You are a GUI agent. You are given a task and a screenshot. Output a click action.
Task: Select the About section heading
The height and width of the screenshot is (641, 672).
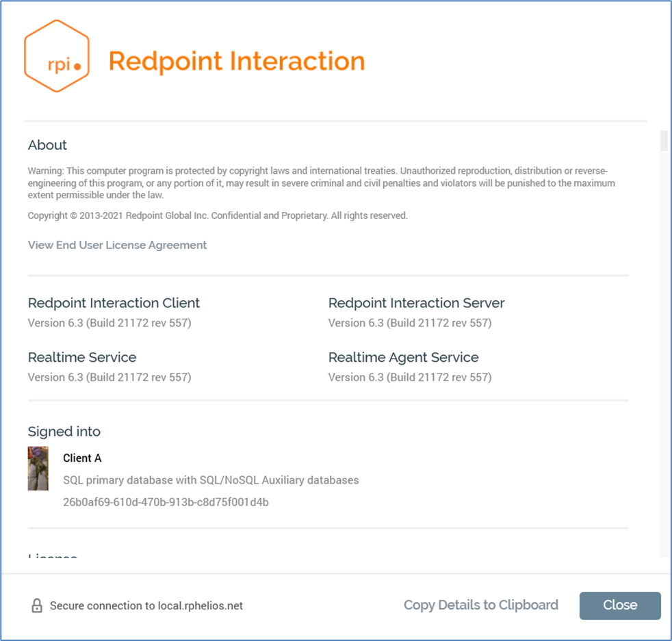[47, 145]
